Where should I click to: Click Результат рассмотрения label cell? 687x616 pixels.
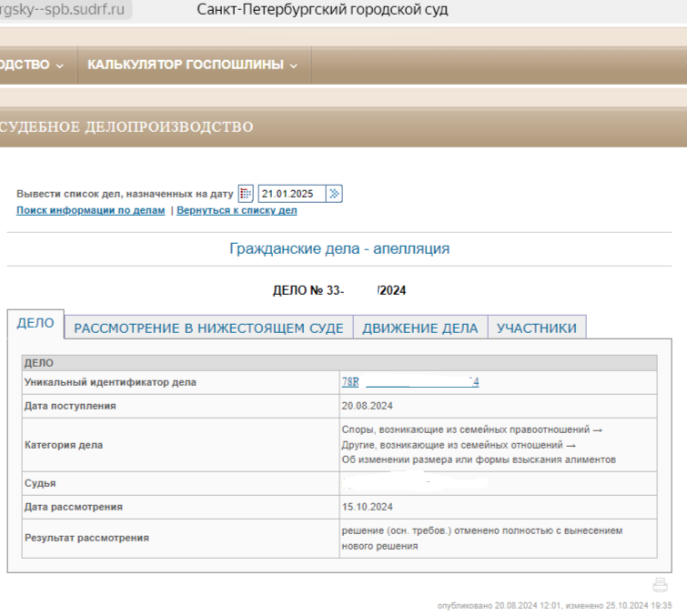coord(180,538)
